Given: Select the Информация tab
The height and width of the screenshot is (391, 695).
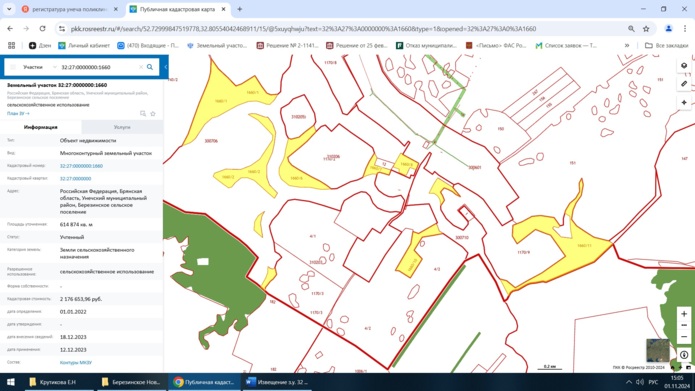Looking at the screenshot, I should tap(41, 127).
